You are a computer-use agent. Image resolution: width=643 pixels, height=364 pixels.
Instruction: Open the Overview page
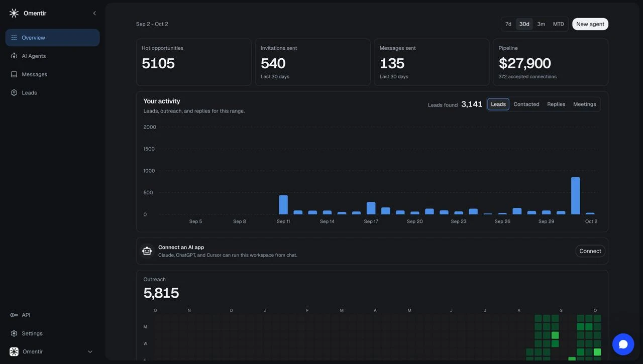pos(52,38)
